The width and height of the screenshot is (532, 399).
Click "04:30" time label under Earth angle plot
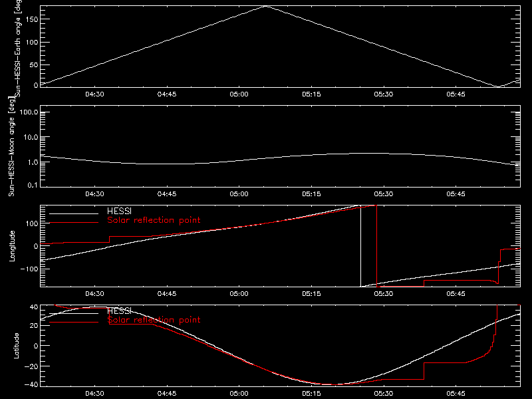click(94, 94)
